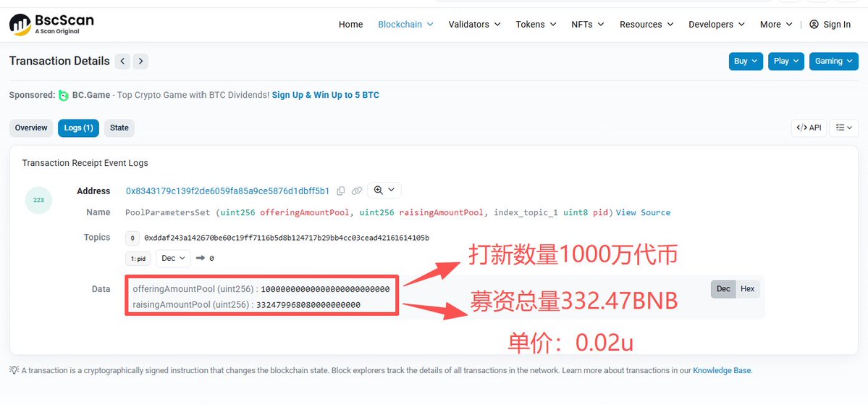Open the Buy dropdown button

pos(746,61)
